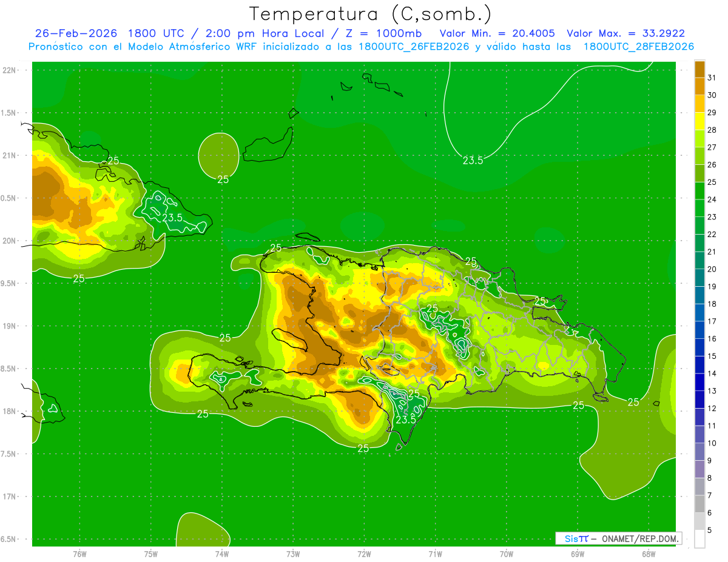Image resolution: width=728 pixels, height=562 pixels.
Task: Click the "1800UTC_28FEB2026" valid-until time
Action: (x=639, y=47)
